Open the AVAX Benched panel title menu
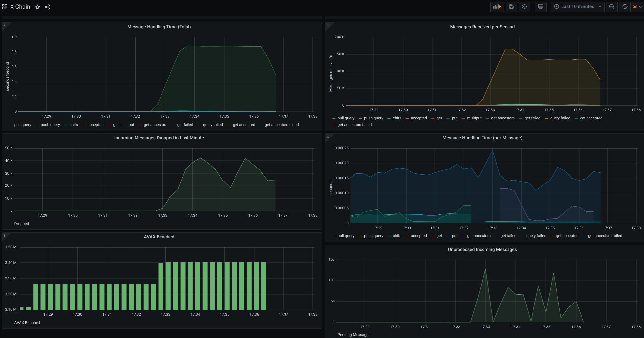644x338 pixels. pyautogui.click(x=159, y=237)
